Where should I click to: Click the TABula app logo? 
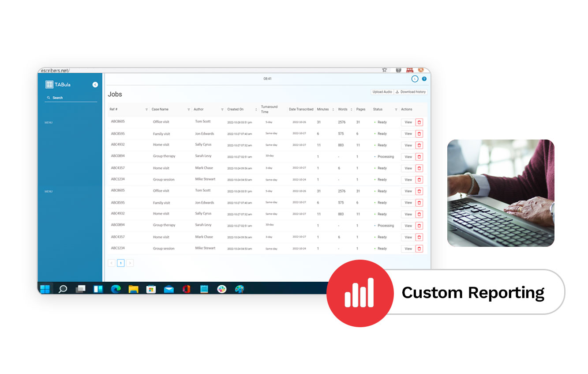[50, 84]
